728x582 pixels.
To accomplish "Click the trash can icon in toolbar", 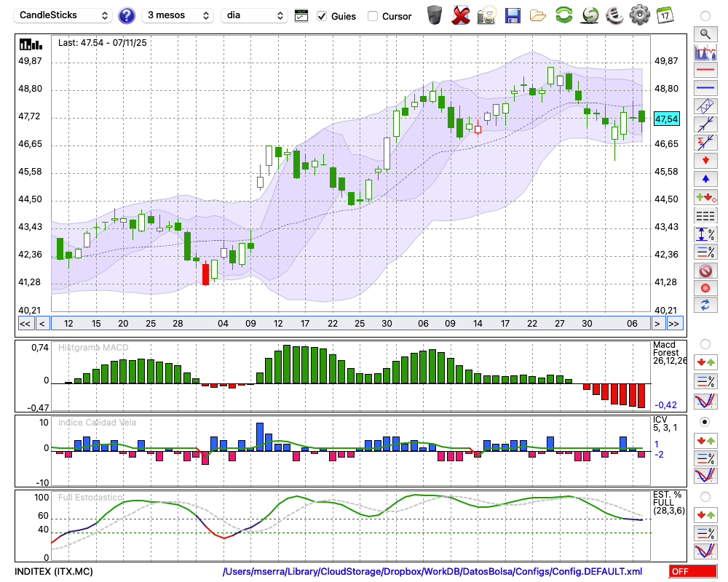I will click(x=435, y=15).
